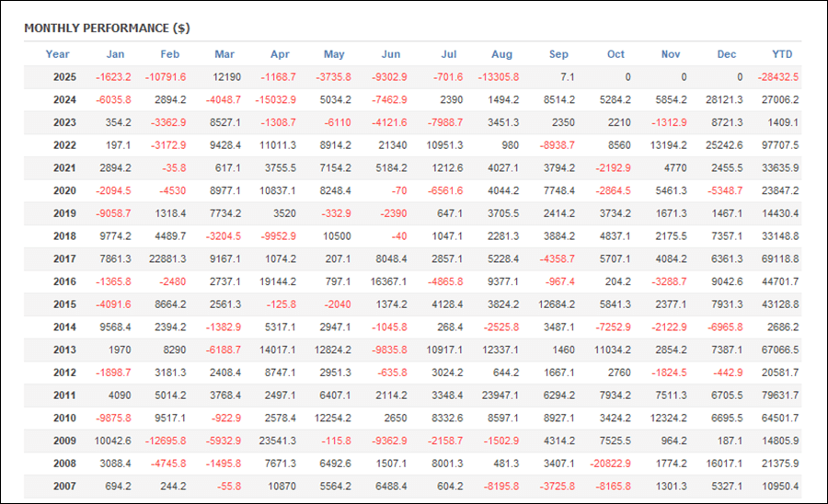Image resolution: width=828 pixels, height=504 pixels.
Task: Select the 2013 January value 1970
Action: coord(121,349)
